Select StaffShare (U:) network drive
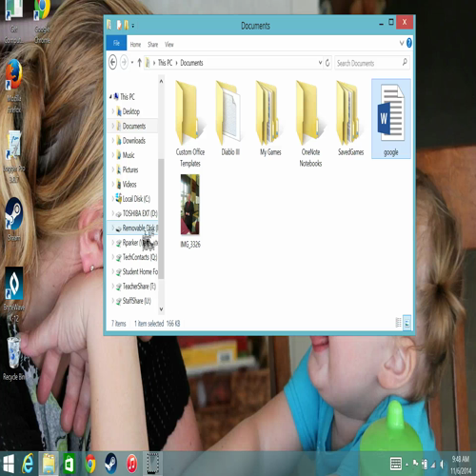 coord(136,301)
